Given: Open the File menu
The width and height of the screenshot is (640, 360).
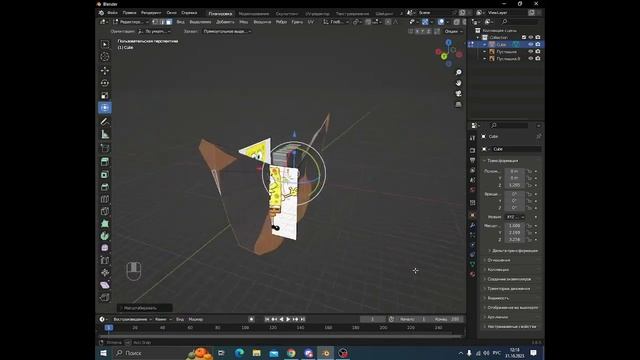Looking at the screenshot, I should 112,13.
